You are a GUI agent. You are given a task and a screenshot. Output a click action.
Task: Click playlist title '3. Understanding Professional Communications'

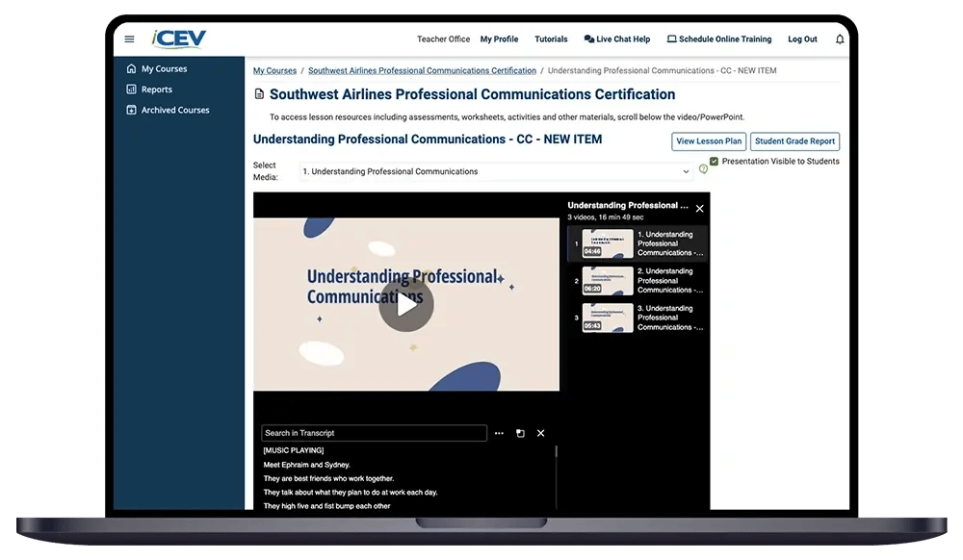pos(670,318)
